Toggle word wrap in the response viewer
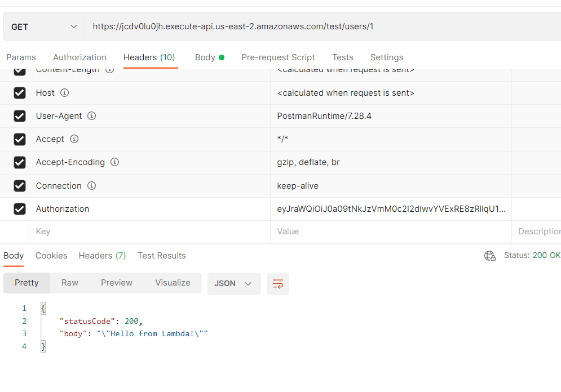This screenshot has height=392, width=561. [x=277, y=283]
